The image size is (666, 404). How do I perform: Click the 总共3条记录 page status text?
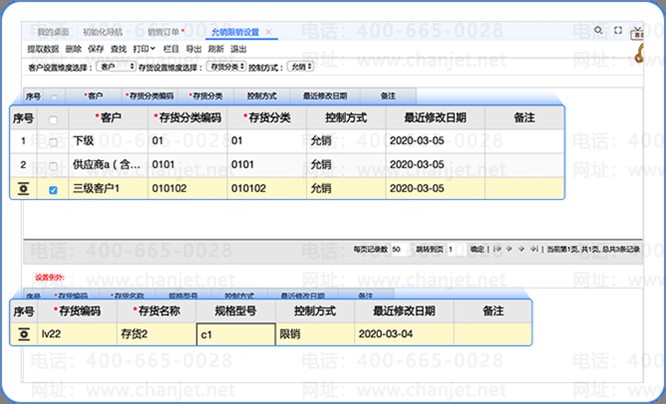(621, 249)
